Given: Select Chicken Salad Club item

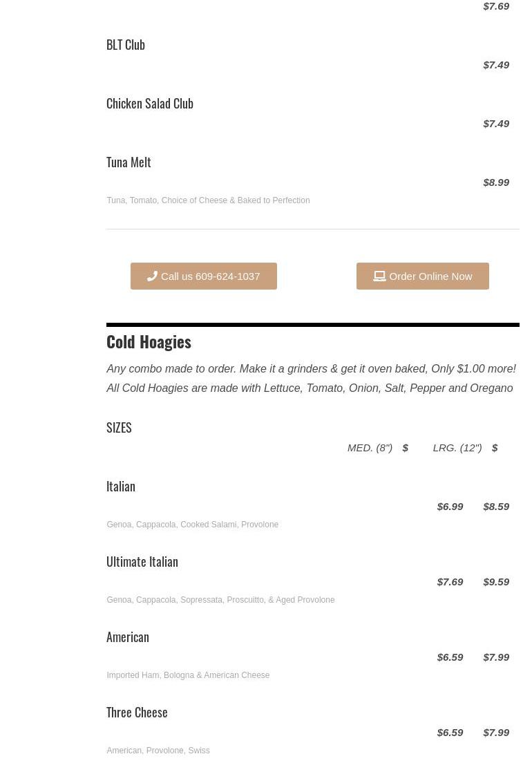Looking at the screenshot, I should (150, 104).
